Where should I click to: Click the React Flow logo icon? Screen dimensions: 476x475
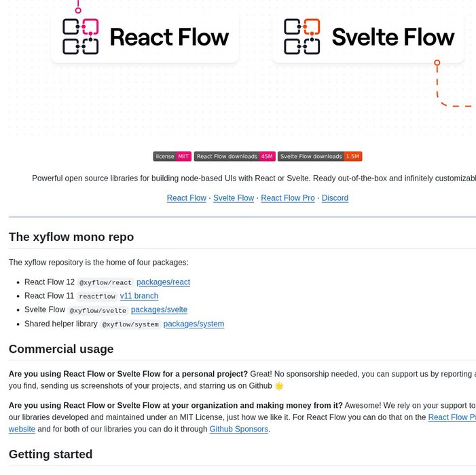point(81,37)
